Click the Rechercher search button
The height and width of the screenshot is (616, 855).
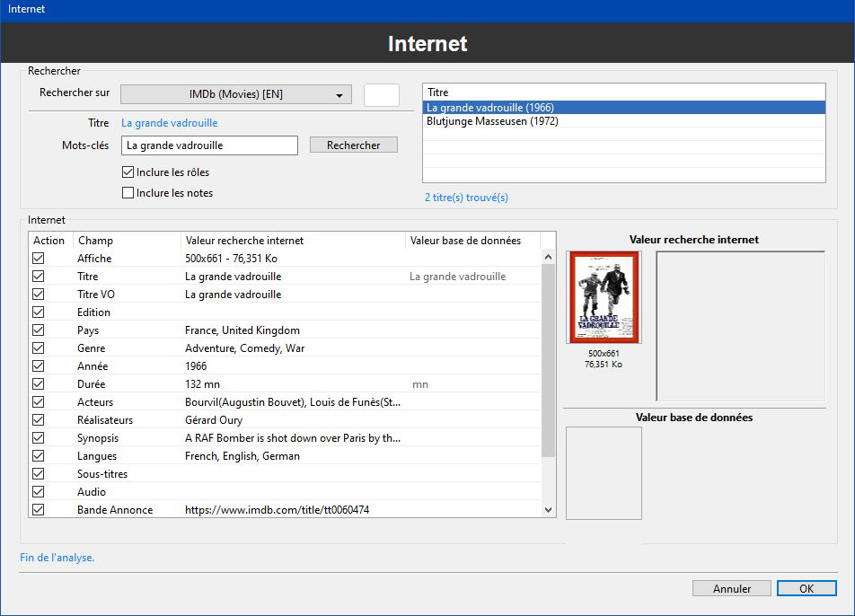point(353,145)
